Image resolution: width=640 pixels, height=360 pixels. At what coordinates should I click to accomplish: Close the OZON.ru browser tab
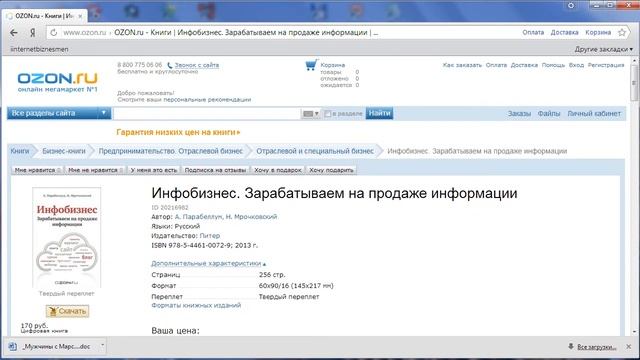click(x=80, y=16)
